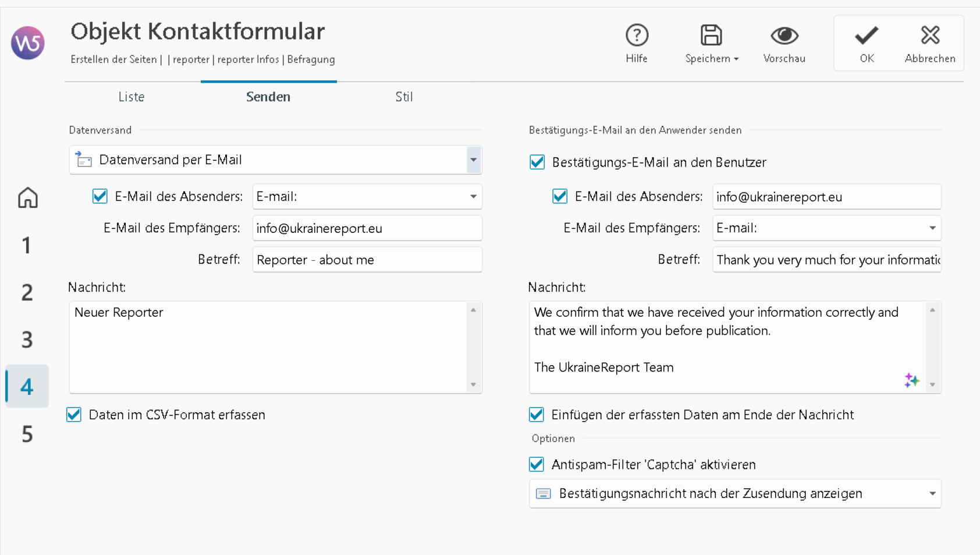Viewport: 980px width, 555px height.
Task: Click the AI sparkle icon in message box
Action: [911, 380]
